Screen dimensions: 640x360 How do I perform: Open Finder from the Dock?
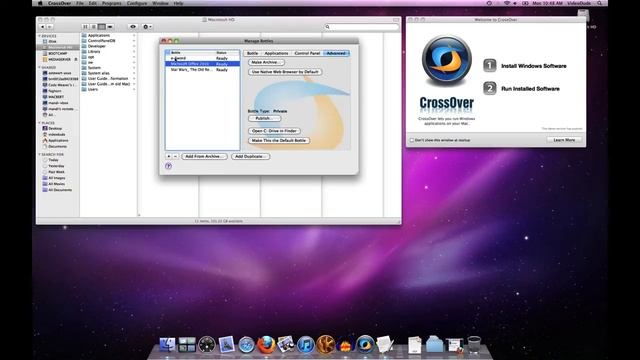[167, 345]
